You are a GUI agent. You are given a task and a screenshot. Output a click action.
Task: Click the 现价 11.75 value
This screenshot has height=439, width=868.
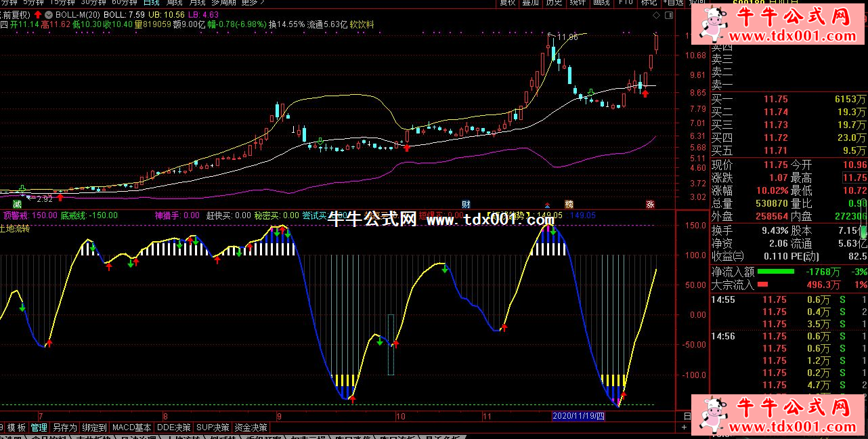pyautogui.click(x=775, y=165)
